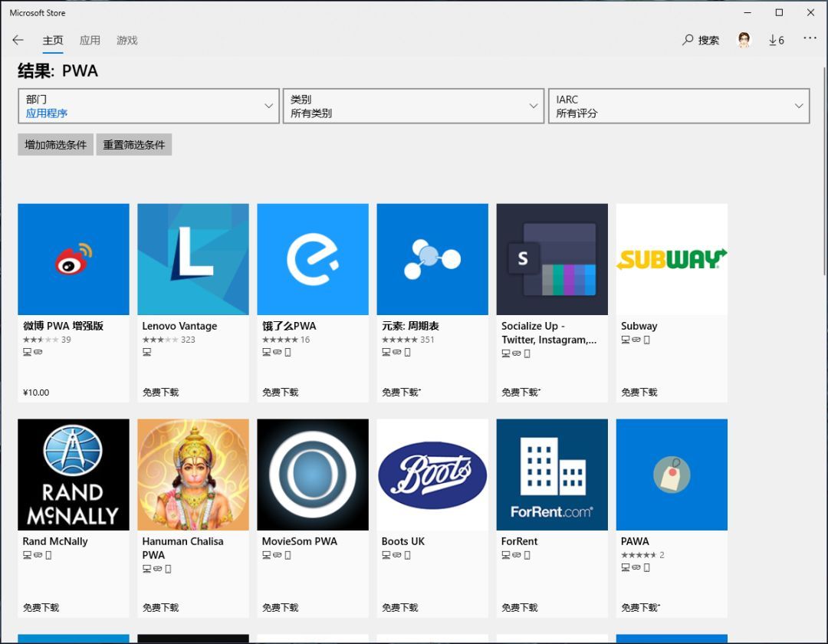Open the Subway app logo

pyautogui.click(x=672, y=259)
